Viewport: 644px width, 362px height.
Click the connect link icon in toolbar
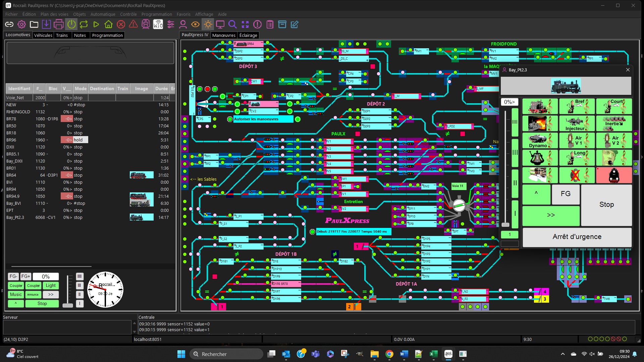(9, 24)
